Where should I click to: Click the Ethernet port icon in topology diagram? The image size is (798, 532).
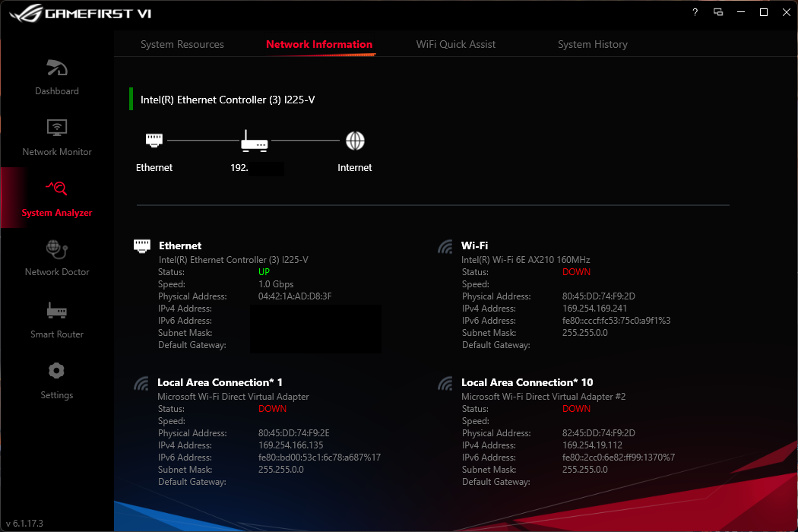click(154, 140)
